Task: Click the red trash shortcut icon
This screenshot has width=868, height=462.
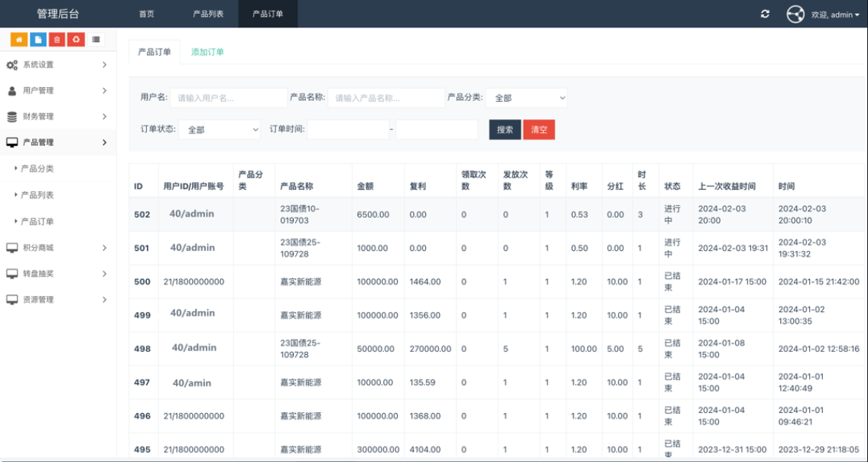Action: (x=57, y=39)
